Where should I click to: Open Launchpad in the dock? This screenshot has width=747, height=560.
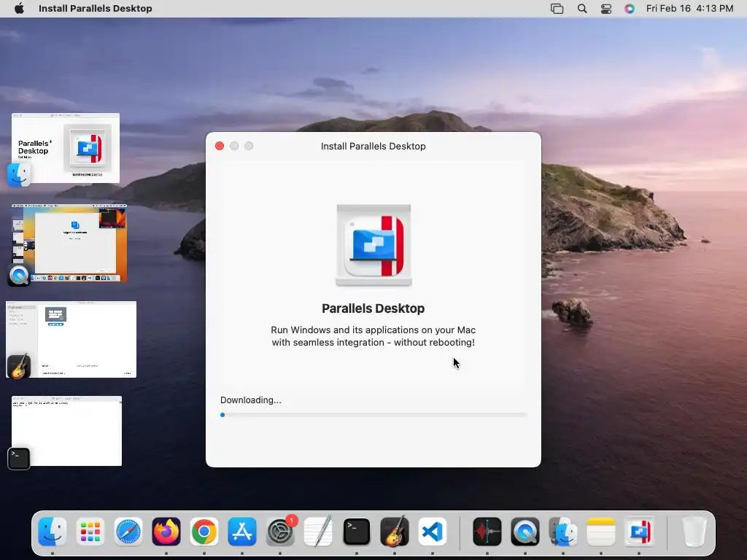tap(90, 532)
